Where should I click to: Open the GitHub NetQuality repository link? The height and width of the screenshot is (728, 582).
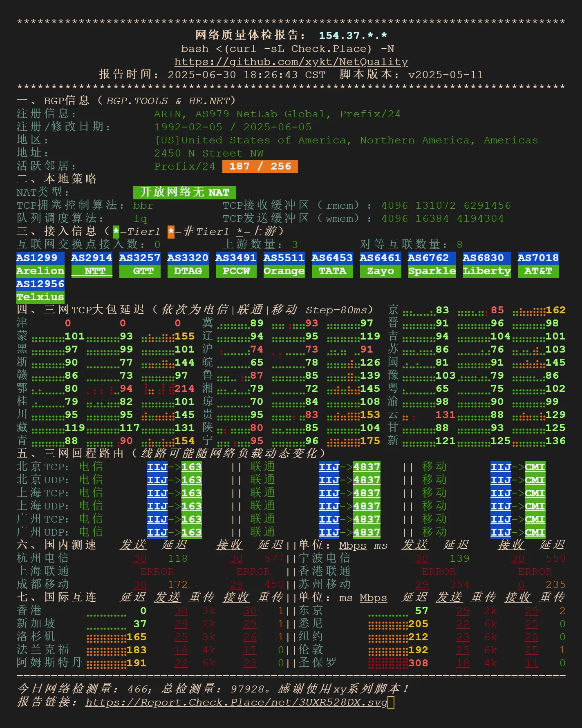(x=291, y=62)
